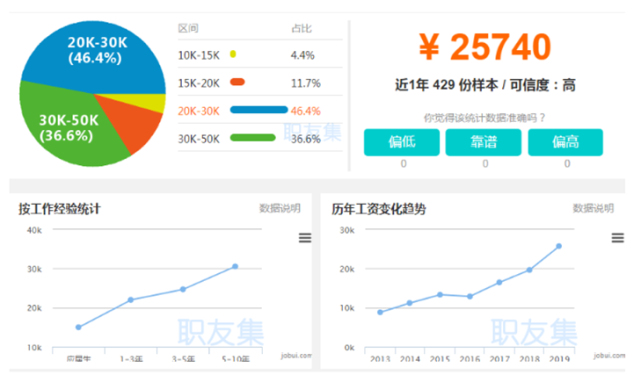Select the 2019 data point on trend chart
The width and height of the screenshot is (641, 382).
[x=559, y=246]
